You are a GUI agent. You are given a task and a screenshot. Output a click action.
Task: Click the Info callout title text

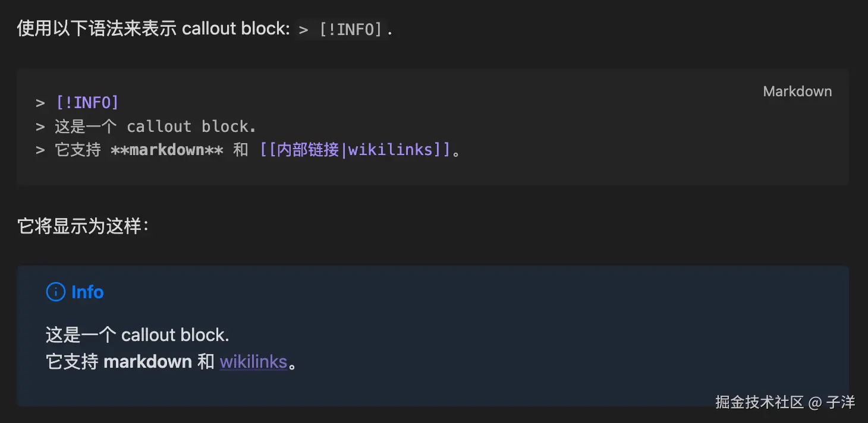[87, 292]
